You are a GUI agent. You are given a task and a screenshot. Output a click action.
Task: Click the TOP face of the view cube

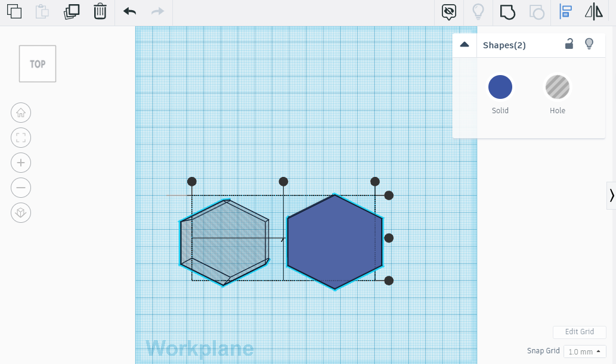(x=37, y=64)
